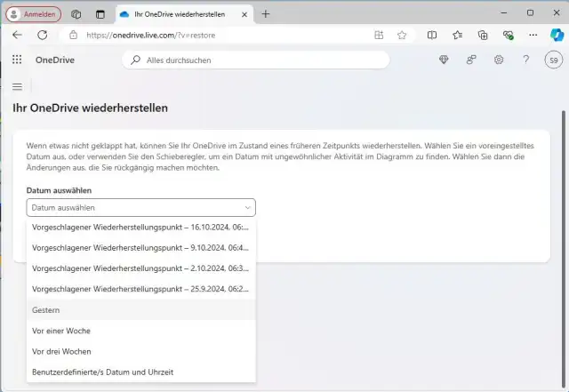Reload the current page
This screenshot has width=569, height=392.
click(x=43, y=36)
